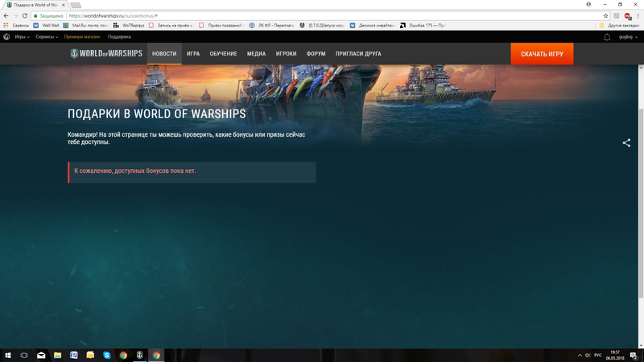Open the ИГРОКИ menu item
The height and width of the screenshot is (362, 644).
pos(287,54)
